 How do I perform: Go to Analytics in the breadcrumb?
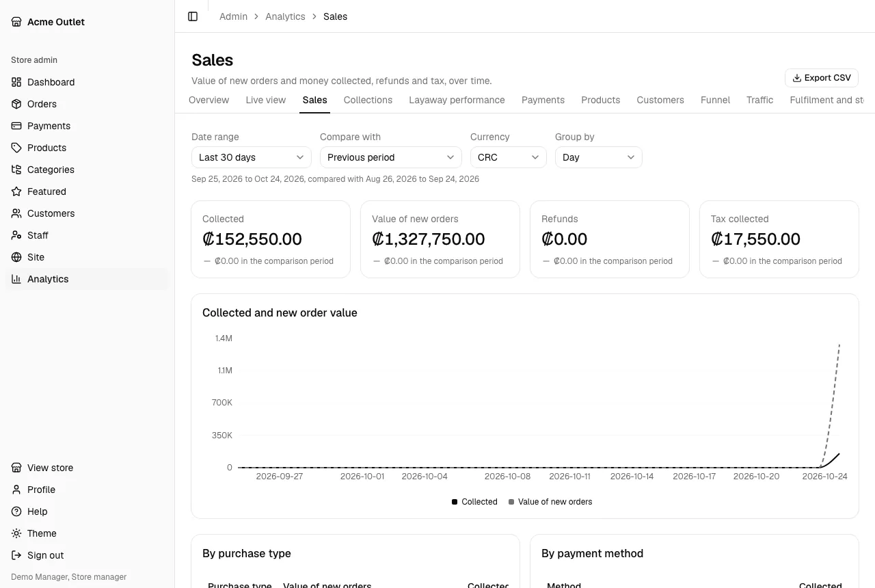click(285, 16)
